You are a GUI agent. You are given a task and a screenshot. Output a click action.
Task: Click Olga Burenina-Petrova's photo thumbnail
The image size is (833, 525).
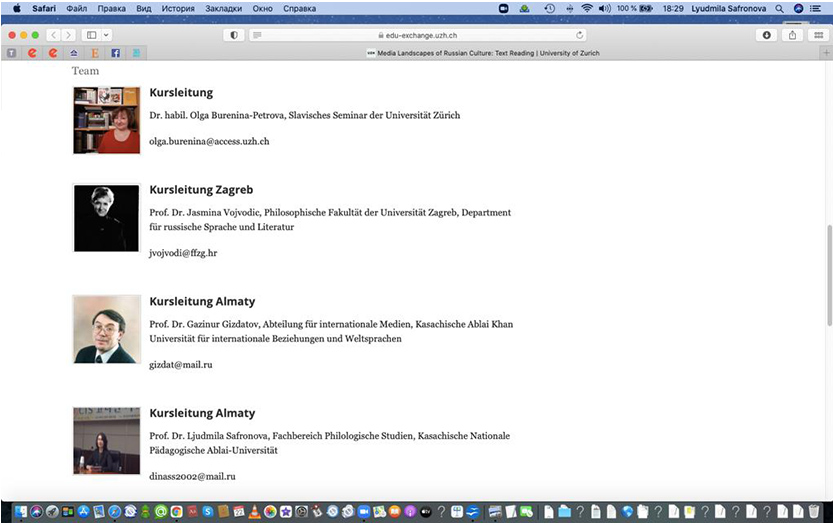[106, 120]
